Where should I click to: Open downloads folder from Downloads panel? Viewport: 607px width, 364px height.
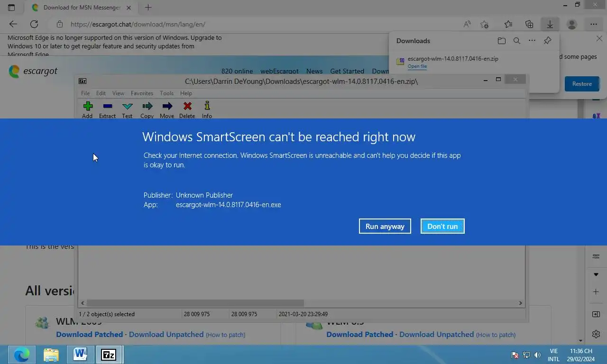click(502, 41)
